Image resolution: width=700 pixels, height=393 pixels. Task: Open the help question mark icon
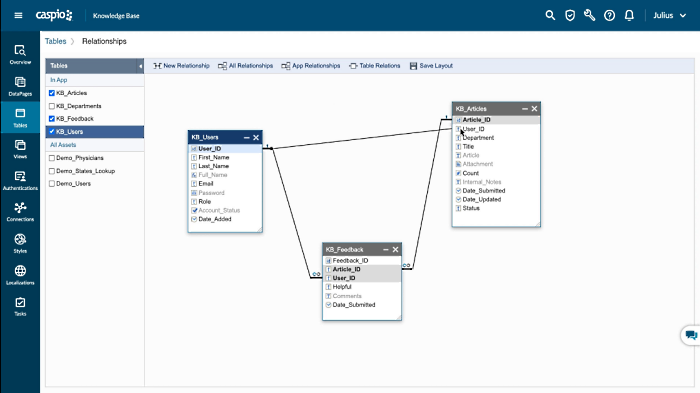click(609, 16)
